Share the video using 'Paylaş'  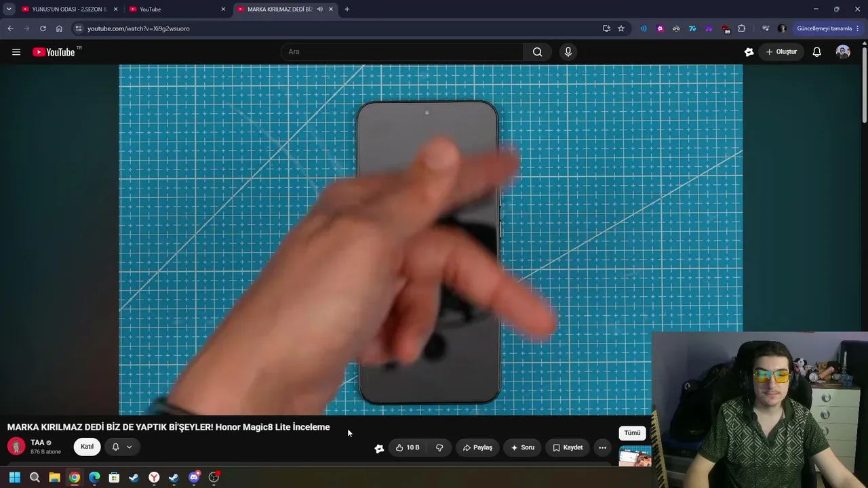477,447
